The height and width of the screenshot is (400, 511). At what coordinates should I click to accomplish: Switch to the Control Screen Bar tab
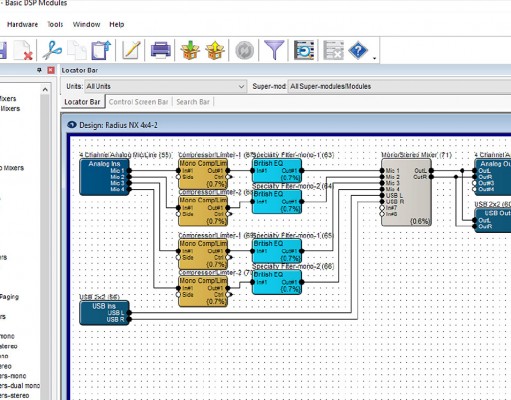pyautogui.click(x=138, y=102)
